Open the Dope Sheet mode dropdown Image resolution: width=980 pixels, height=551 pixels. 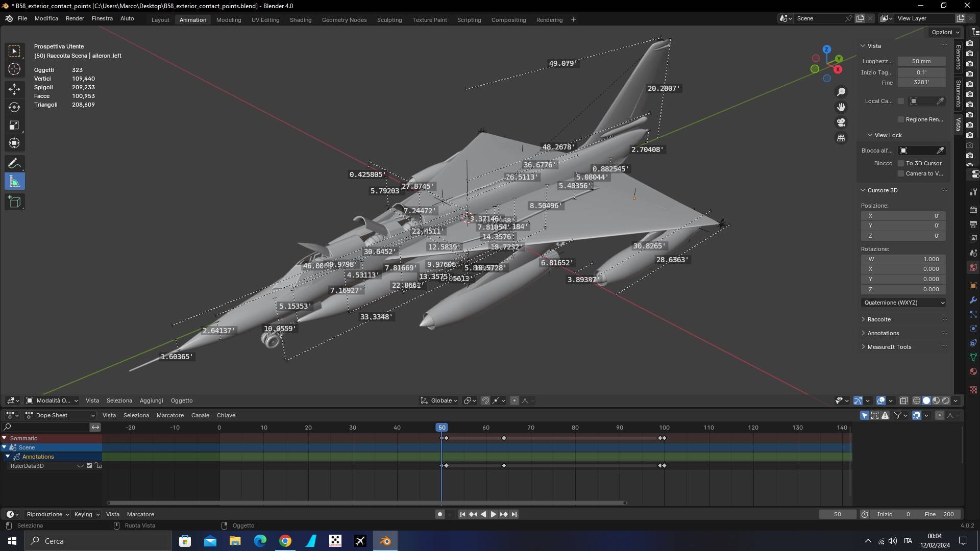60,415
